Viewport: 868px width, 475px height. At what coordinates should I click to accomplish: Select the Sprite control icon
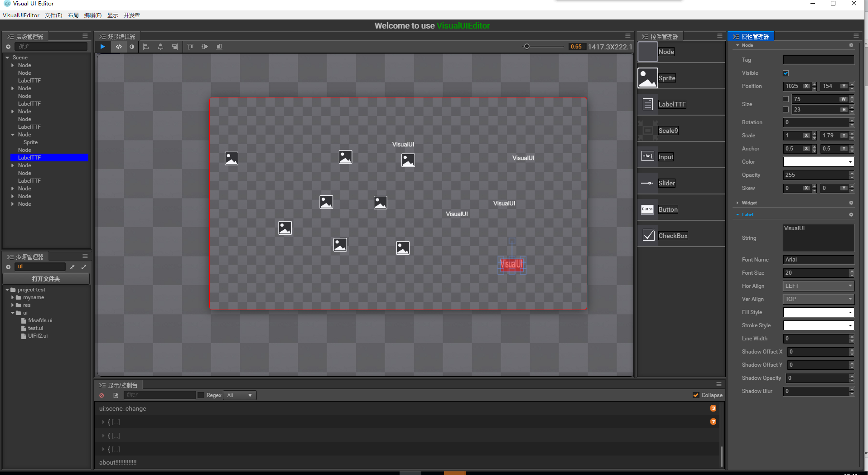click(x=648, y=78)
